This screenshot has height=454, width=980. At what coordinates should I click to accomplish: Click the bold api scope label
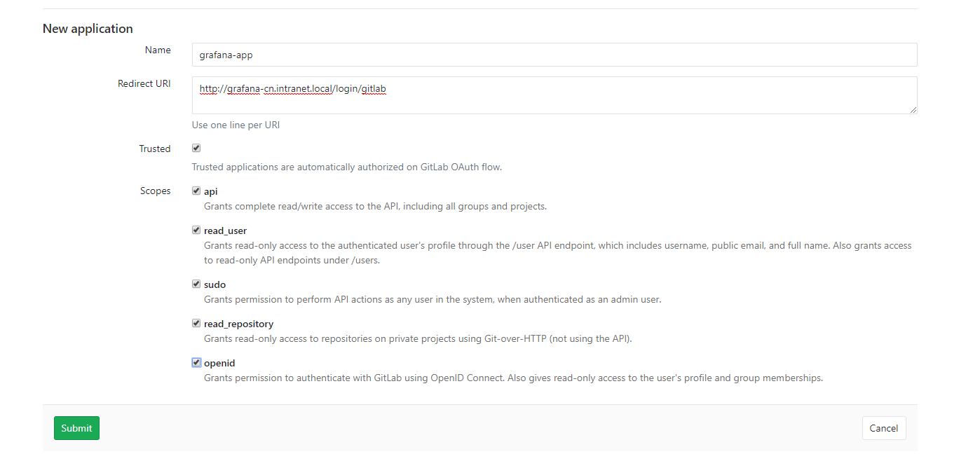pyautogui.click(x=210, y=191)
